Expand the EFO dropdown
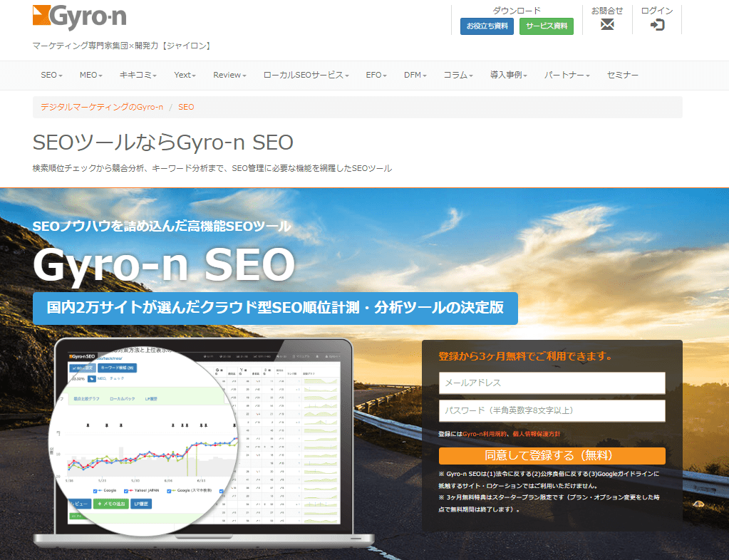 pos(376,76)
